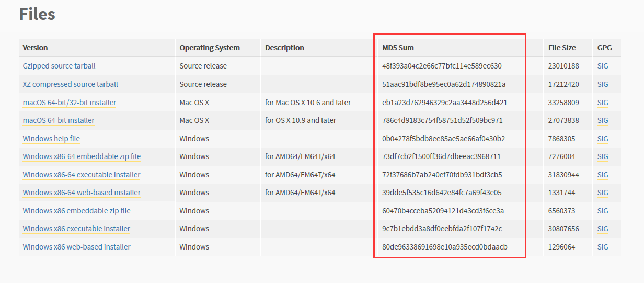Open the SIG link for Gzipped source tarball
Image resolution: width=644 pixels, height=283 pixels.
(x=603, y=66)
